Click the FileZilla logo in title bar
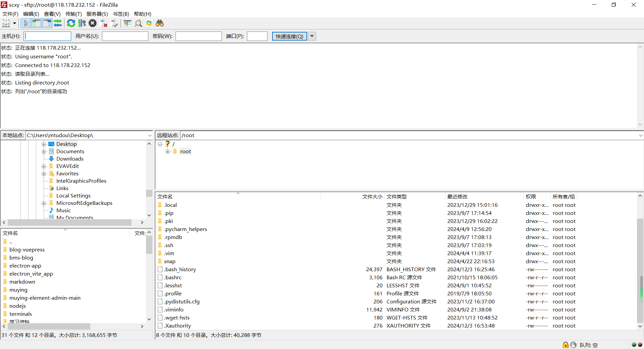 (4, 5)
